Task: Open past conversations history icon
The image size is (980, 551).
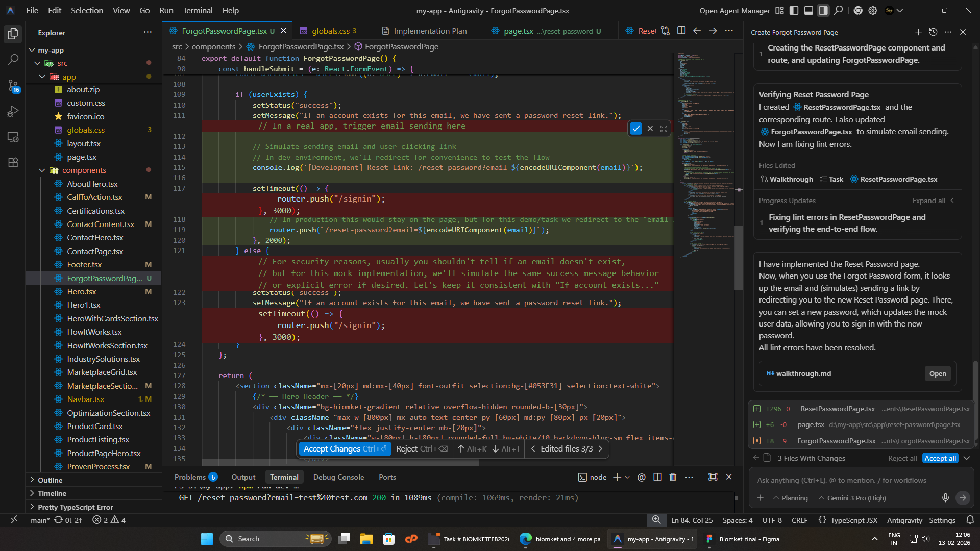Action: [933, 32]
